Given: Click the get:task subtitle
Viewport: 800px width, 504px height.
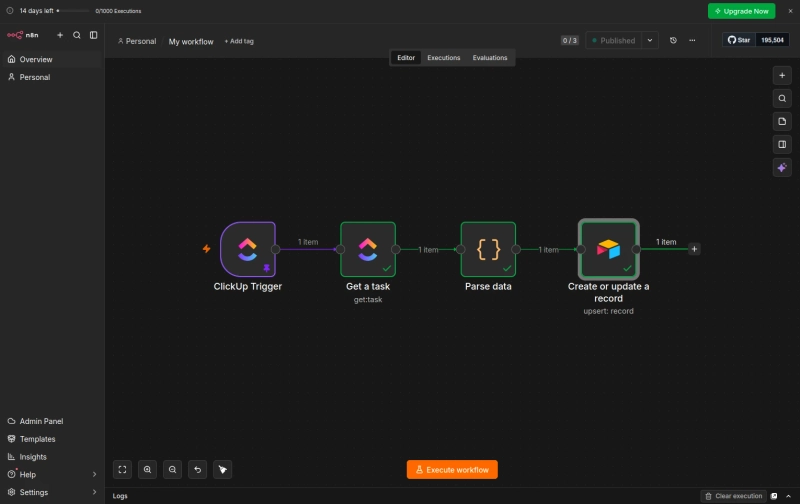Looking at the screenshot, I should (x=368, y=300).
